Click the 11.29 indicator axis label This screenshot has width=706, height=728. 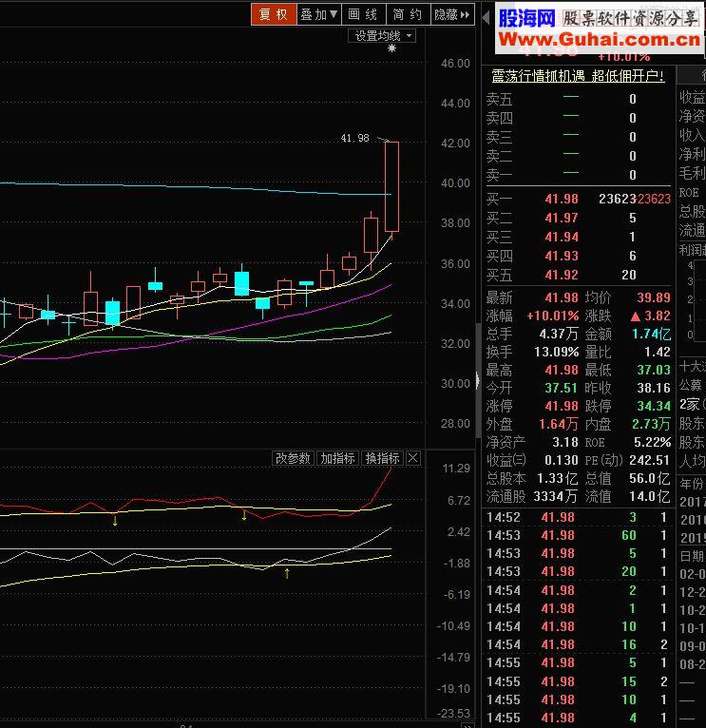pyautogui.click(x=456, y=469)
